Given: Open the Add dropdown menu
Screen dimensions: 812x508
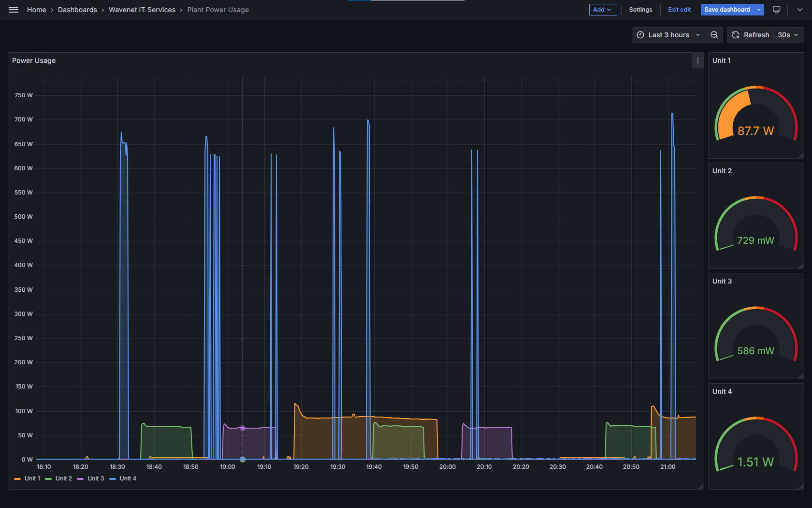Looking at the screenshot, I should (x=602, y=10).
